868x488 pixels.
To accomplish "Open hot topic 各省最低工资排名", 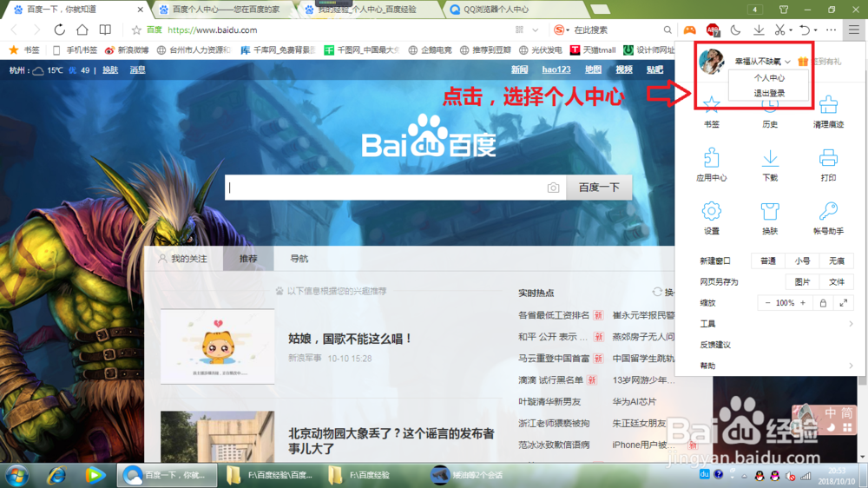I will pyautogui.click(x=554, y=315).
